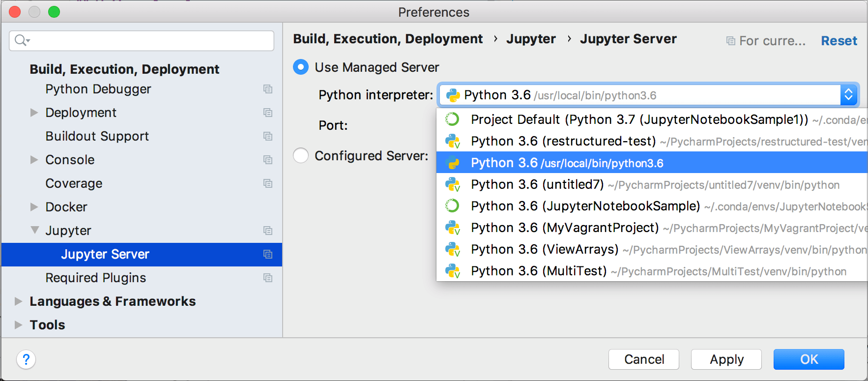
Task: Expand Languages & Frameworks section
Action: tap(18, 301)
